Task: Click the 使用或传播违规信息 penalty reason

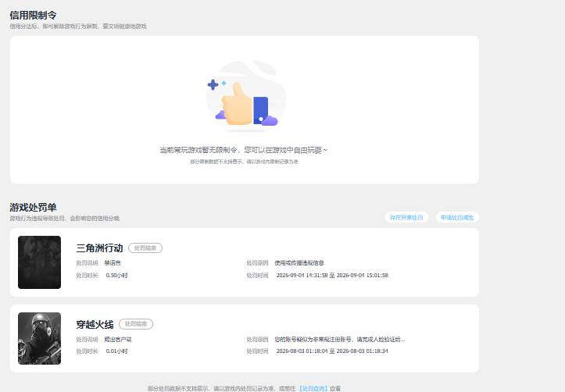Action: [299, 263]
